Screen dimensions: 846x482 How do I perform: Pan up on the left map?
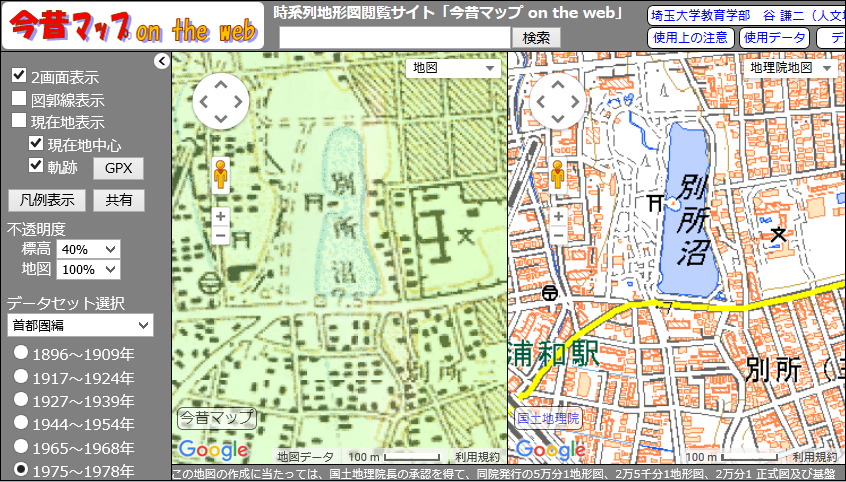[x=221, y=84]
